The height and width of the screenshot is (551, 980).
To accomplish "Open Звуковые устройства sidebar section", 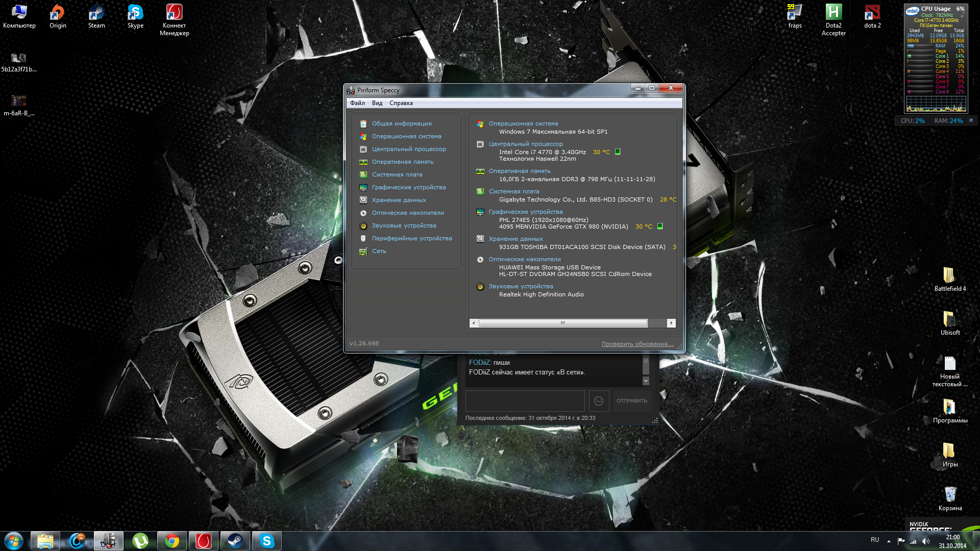I will point(404,226).
